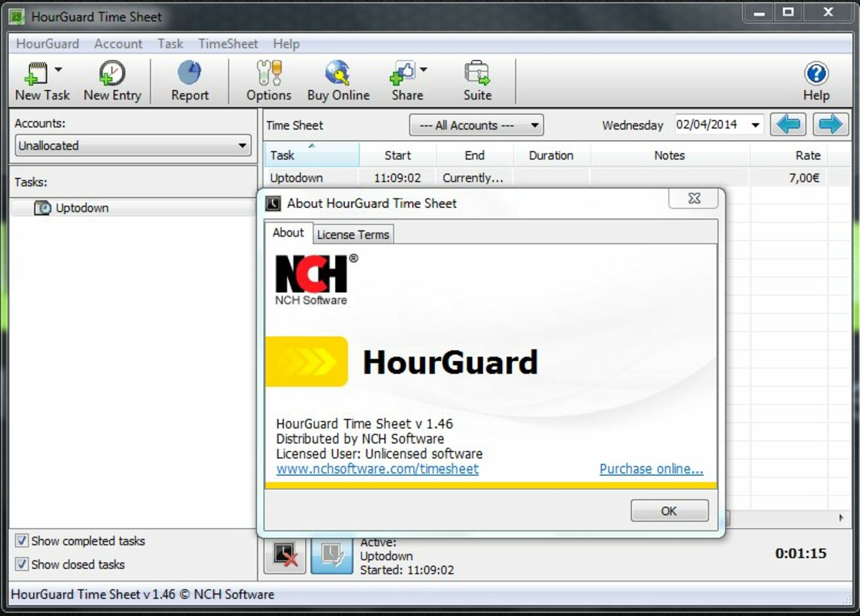The image size is (860, 616).
Task: Click the New Task toolbar icon
Action: point(35,73)
